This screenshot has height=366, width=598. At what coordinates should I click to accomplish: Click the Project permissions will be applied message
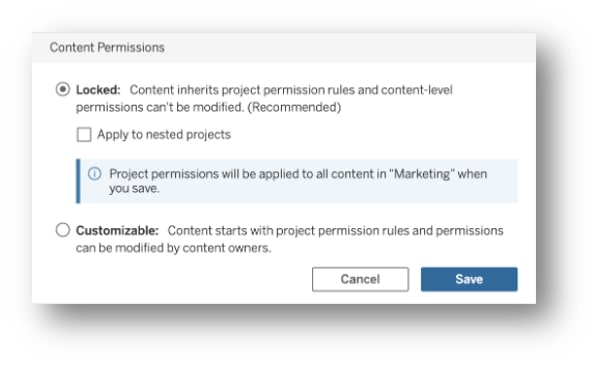point(298,181)
